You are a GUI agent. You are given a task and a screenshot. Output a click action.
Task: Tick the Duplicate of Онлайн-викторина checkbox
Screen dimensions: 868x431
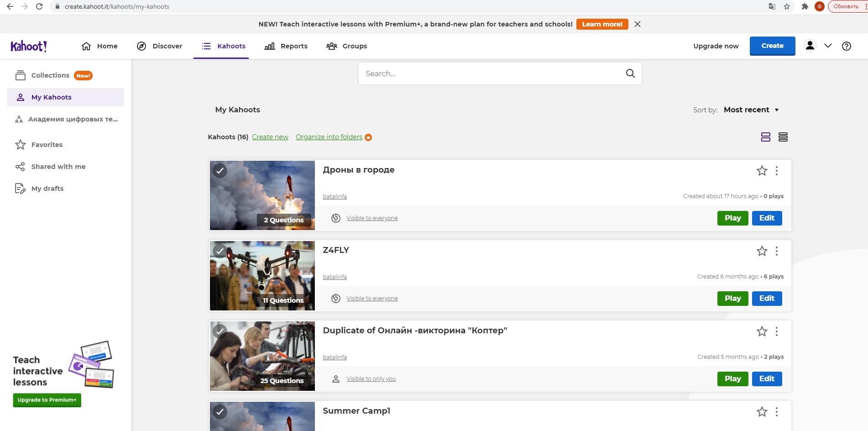(220, 331)
